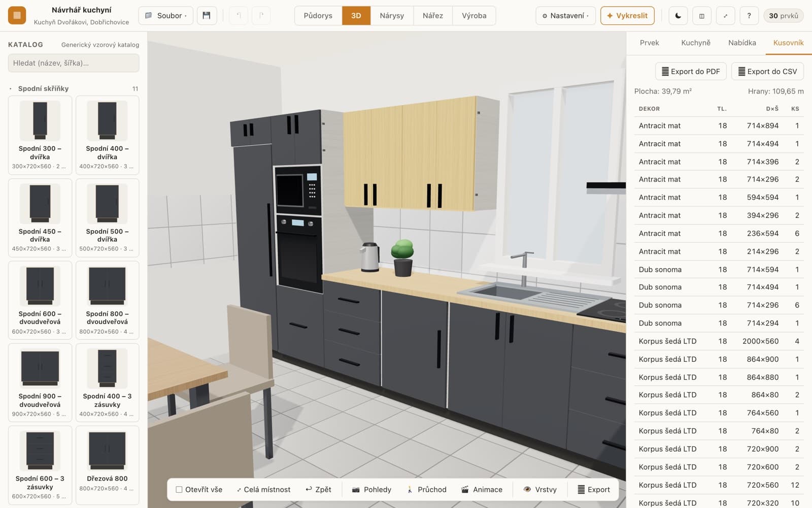The height and width of the screenshot is (508, 812).
Task: Switch to the Nárysy view tab
Action: [392, 16]
